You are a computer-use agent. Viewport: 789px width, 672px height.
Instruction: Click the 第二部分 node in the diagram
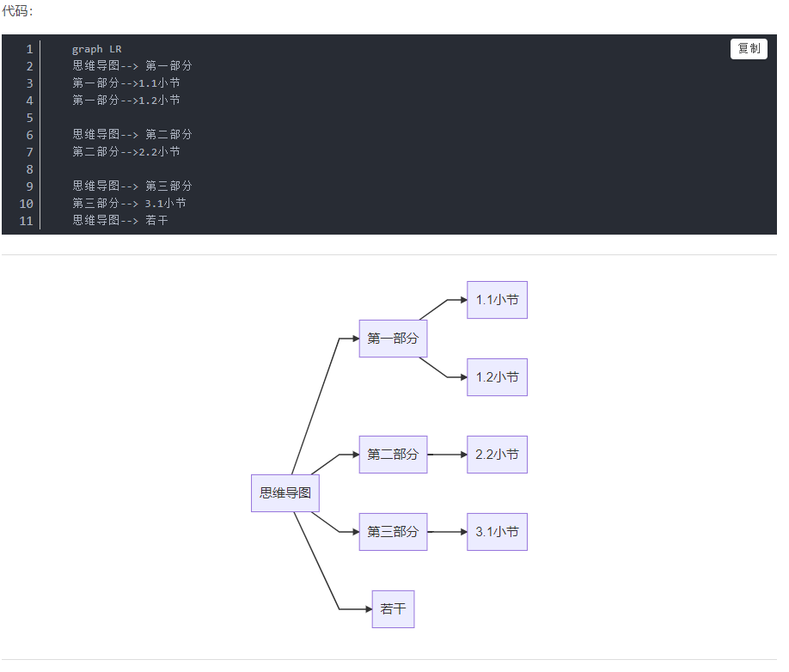[393, 455]
